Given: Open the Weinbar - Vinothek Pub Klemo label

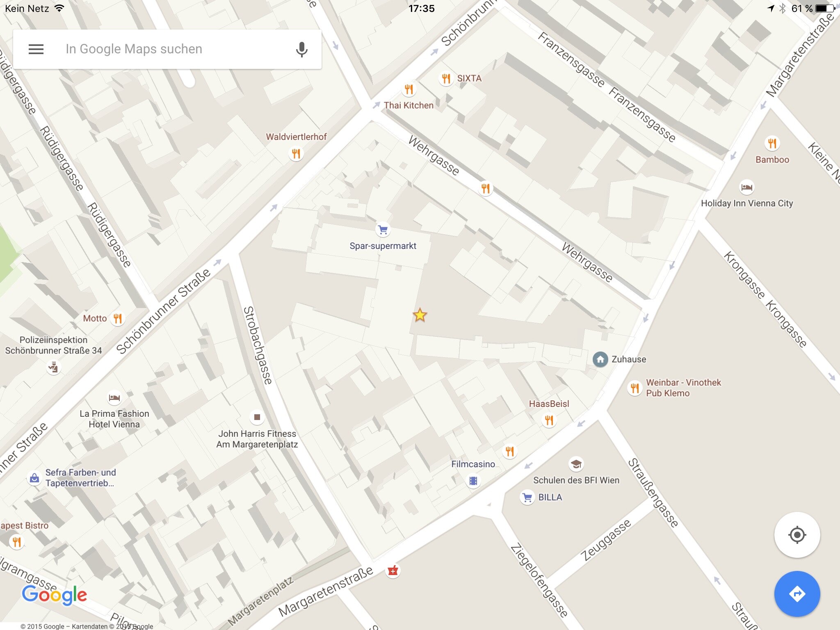Looking at the screenshot, I should (683, 388).
